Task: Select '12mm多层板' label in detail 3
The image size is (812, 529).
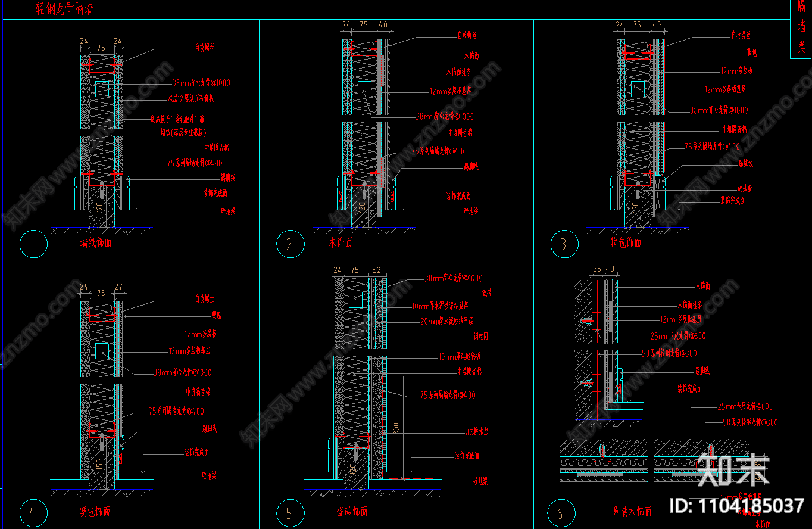Action: [736, 71]
